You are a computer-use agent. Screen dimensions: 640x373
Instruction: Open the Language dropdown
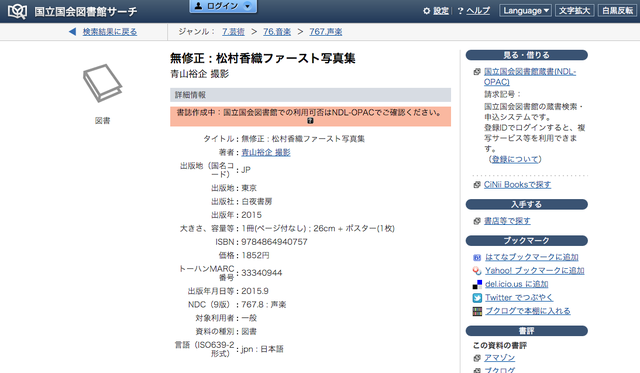tap(525, 11)
